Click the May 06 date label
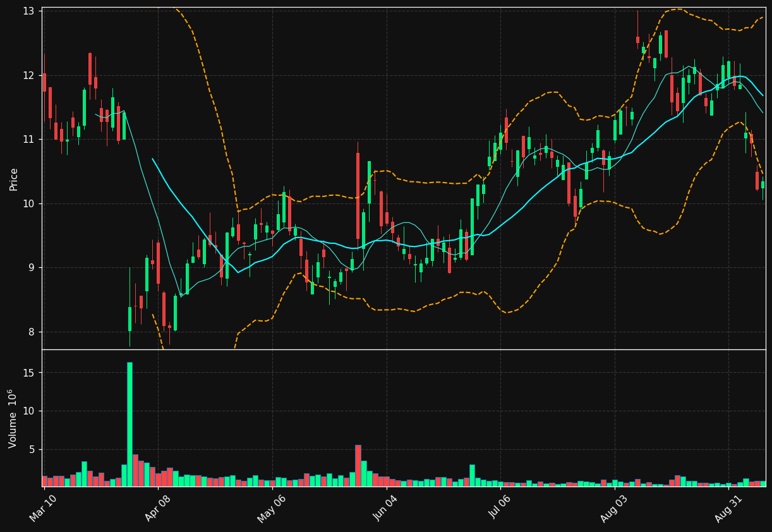 pos(271,509)
